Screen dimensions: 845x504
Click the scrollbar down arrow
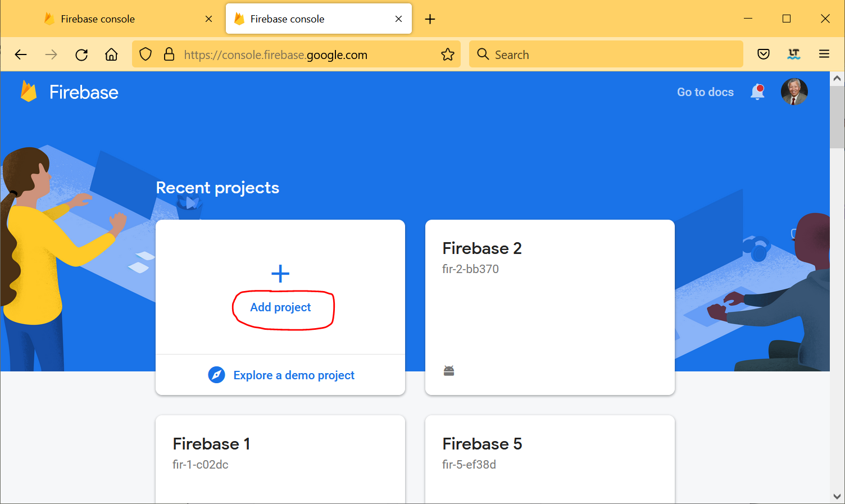[x=837, y=496]
